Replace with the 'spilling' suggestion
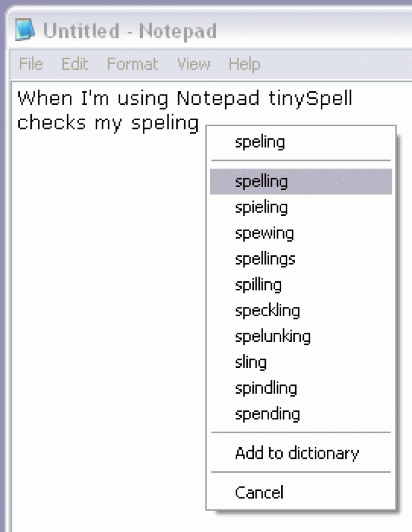 tap(258, 284)
